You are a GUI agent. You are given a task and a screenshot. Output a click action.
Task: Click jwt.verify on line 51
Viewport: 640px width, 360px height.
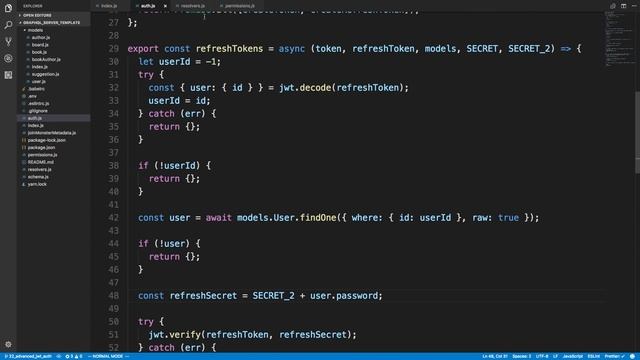pyautogui.click(x=174, y=335)
